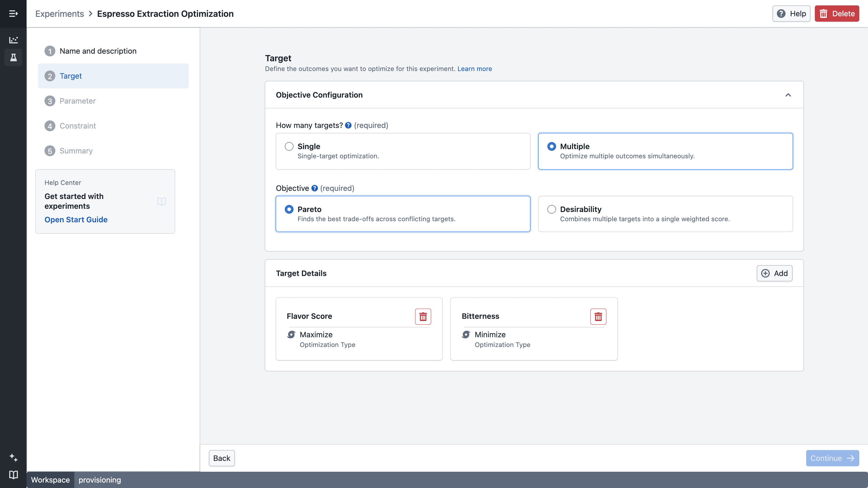Go to step 4 Constraint

tap(113, 126)
